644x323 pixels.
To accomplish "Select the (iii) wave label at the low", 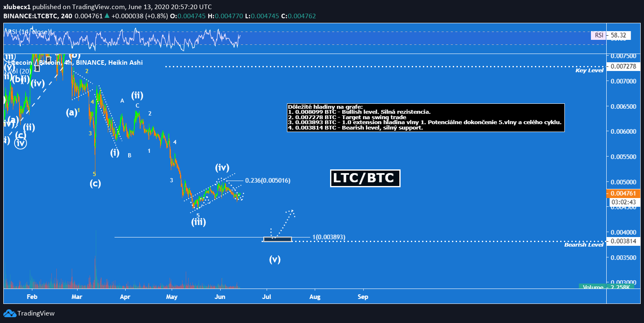I will click(198, 222).
